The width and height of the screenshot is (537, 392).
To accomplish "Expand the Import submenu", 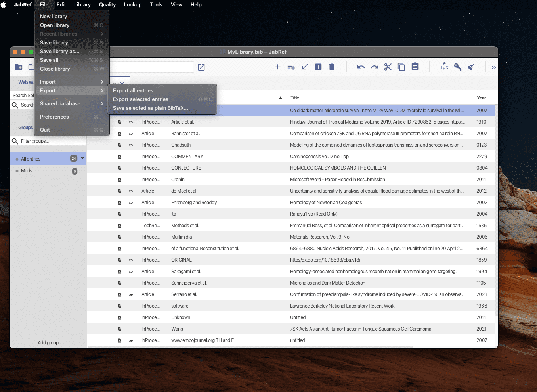I will [x=71, y=82].
